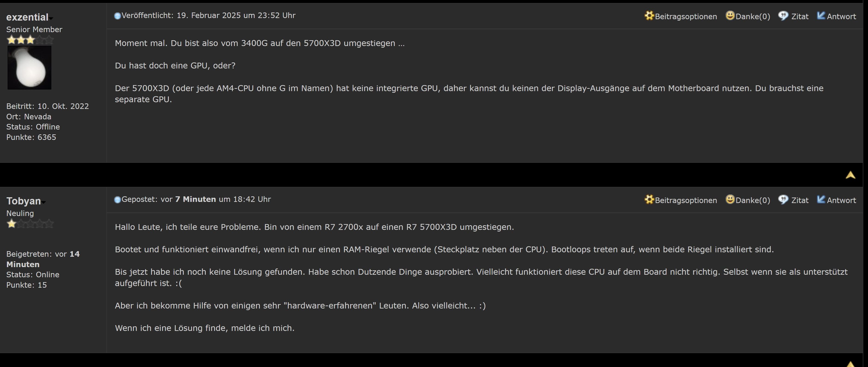Expand the exzential username dropdown

(51, 18)
